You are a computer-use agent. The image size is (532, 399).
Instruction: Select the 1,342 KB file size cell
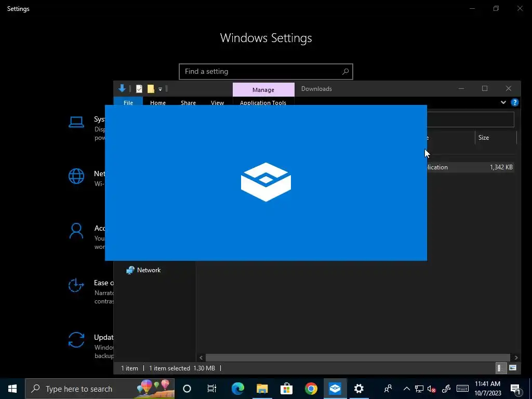click(501, 167)
